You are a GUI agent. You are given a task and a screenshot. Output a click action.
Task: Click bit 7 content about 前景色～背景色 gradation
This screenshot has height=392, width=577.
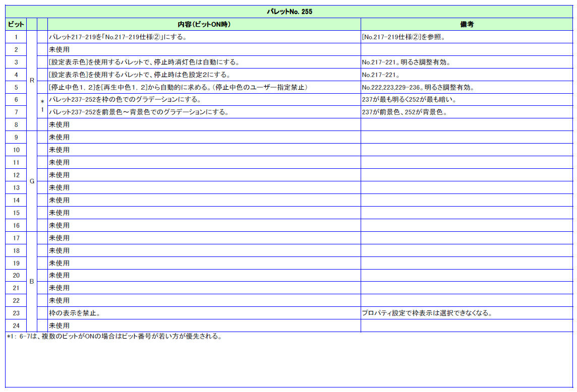click(138, 112)
